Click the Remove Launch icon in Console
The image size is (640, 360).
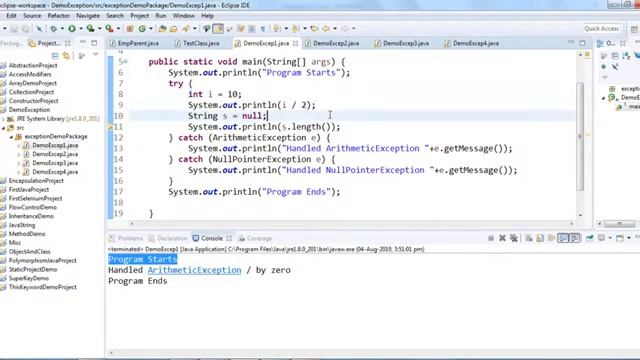502,238
